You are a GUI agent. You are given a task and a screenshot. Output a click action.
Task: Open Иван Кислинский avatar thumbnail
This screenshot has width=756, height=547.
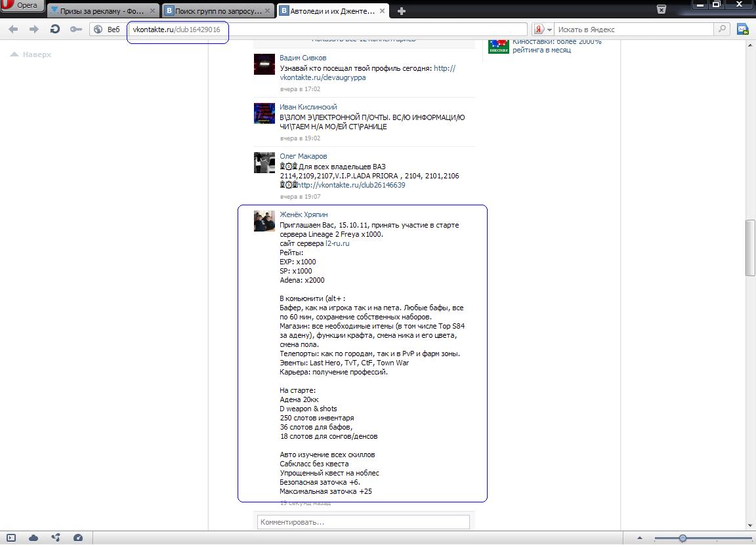pyautogui.click(x=264, y=113)
